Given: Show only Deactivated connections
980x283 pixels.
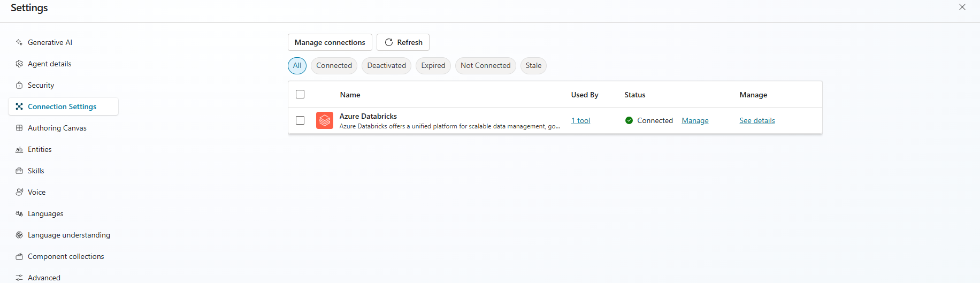Looking at the screenshot, I should 386,66.
